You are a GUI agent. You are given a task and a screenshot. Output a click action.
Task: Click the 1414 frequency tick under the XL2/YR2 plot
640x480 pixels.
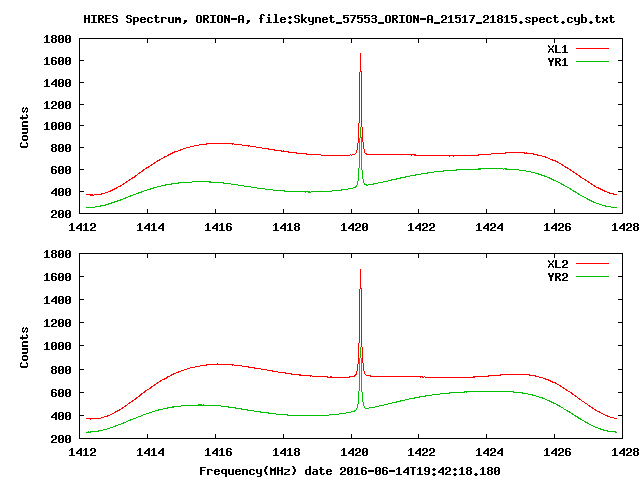pyautogui.click(x=150, y=452)
